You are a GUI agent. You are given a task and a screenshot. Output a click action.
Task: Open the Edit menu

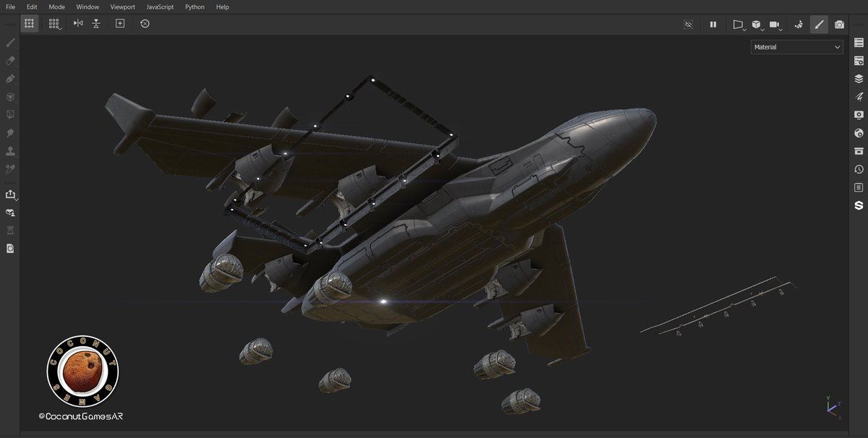tap(32, 7)
